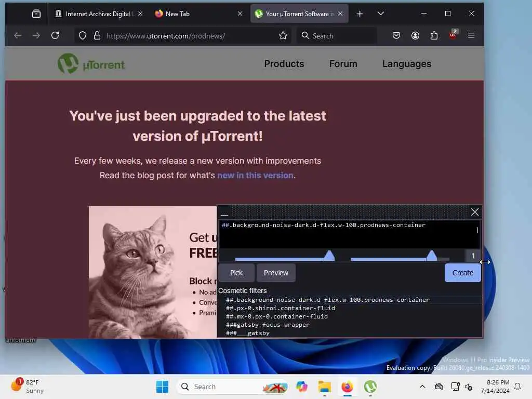The image size is (532, 399).
Task: Open the notifications bell icon
Action: 518,387
